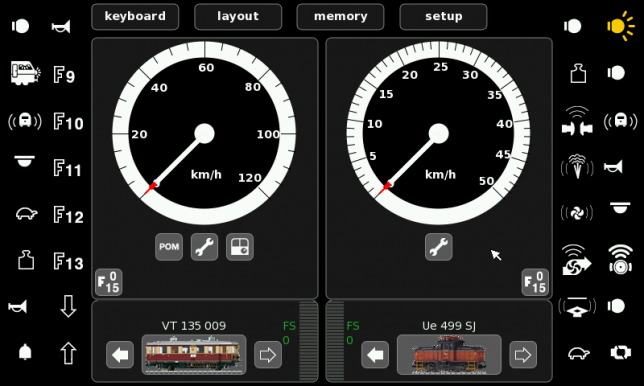Toggle function F9 on the left panel
Image resolution: width=644 pixels, height=386 pixels.
tap(64, 76)
